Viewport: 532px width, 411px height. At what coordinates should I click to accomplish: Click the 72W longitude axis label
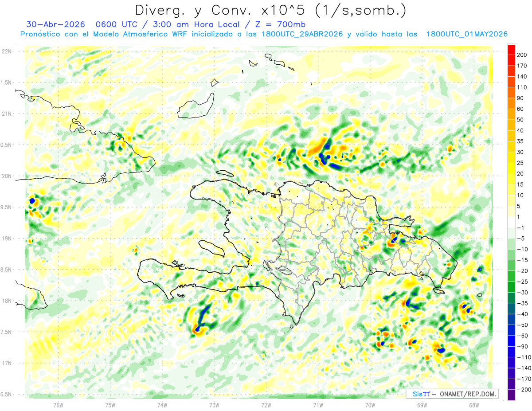click(266, 405)
